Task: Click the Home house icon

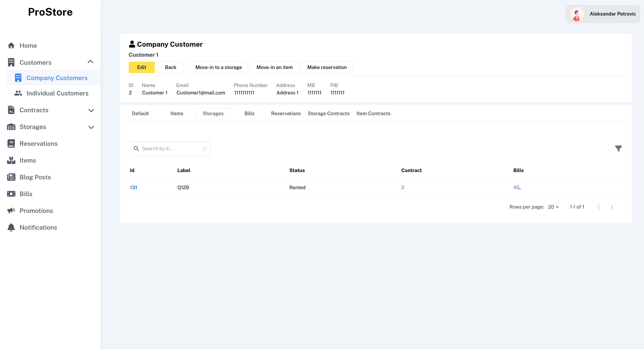Action: pyautogui.click(x=11, y=45)
